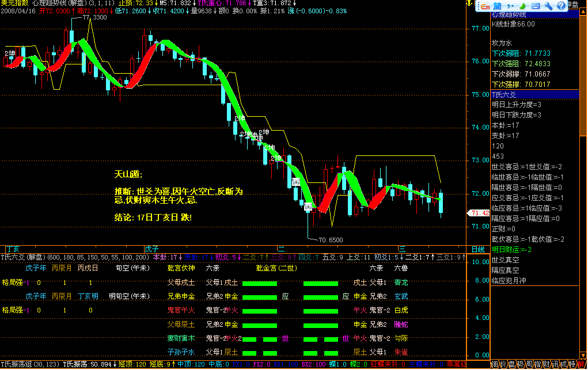Toggle the punctuation mode IME icon

[510, 6]
